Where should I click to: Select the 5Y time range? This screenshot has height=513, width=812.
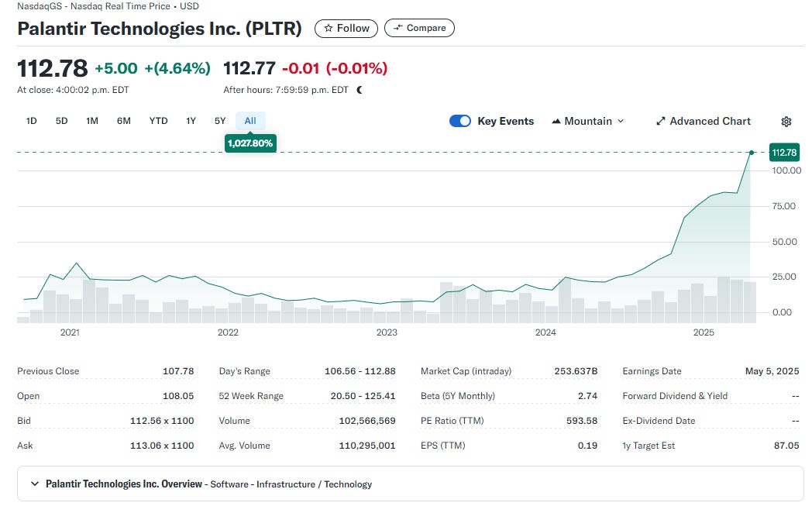click(x=220, y=121)
